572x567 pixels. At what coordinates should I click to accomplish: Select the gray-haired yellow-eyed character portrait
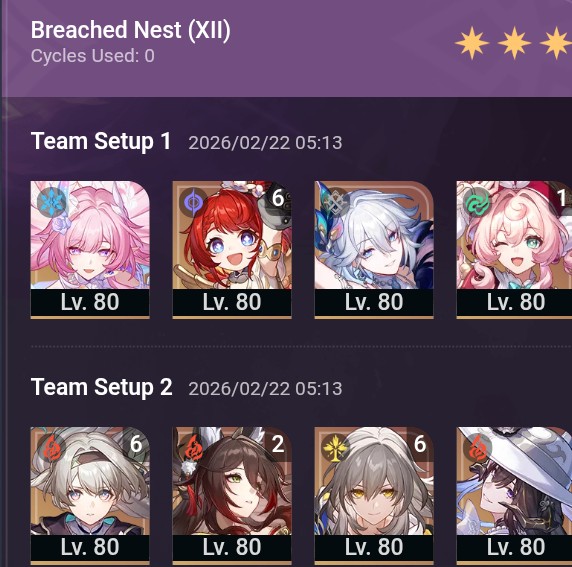pyautogui.click(x=374, y=496)
